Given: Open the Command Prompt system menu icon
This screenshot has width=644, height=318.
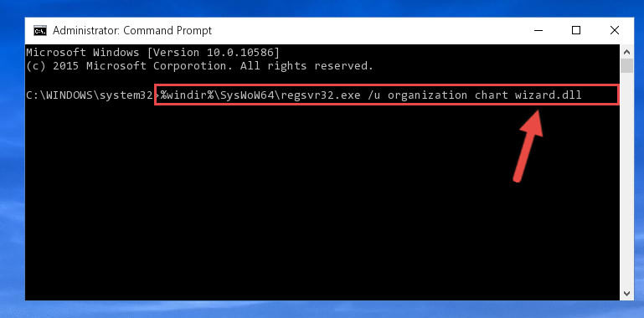Looking at the screenshot, I should [40, 31].
